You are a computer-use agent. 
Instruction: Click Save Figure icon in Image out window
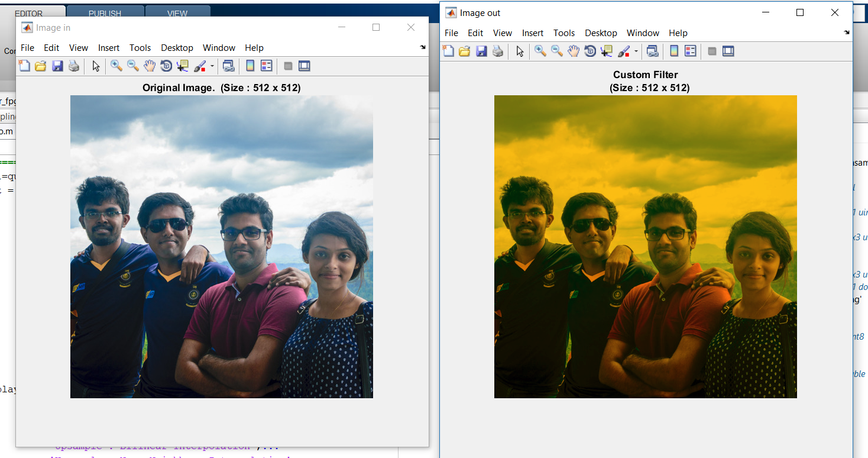(x=481, y=51)
